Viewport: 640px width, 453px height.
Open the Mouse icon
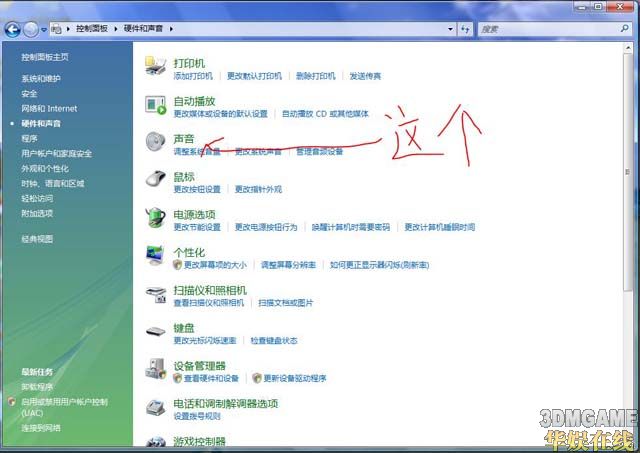156,180
